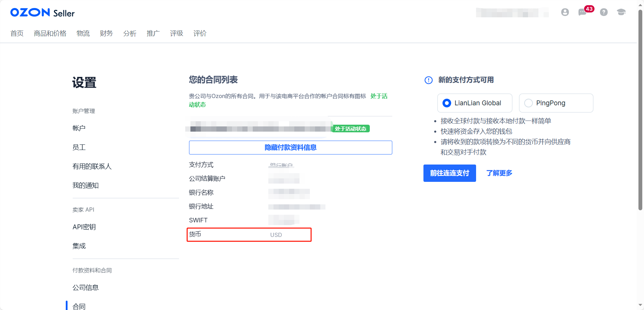Open the graduation cap training icon

click(621, 12)
